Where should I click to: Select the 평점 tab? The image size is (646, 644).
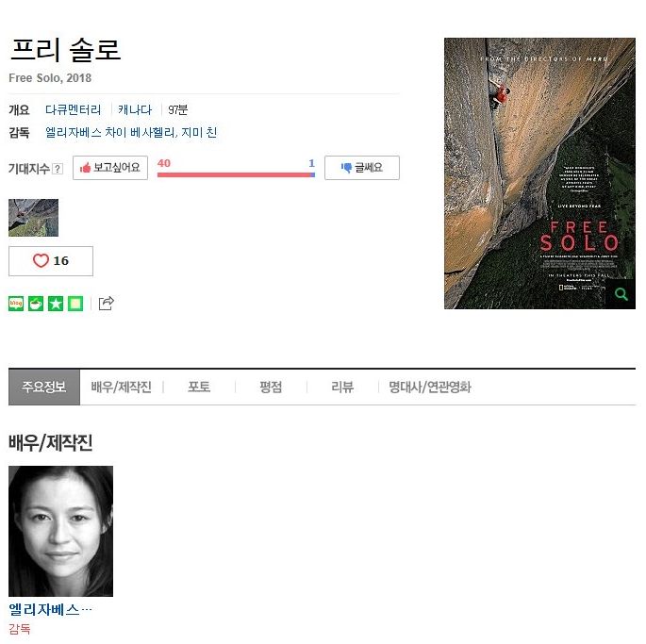pos(271,387)
